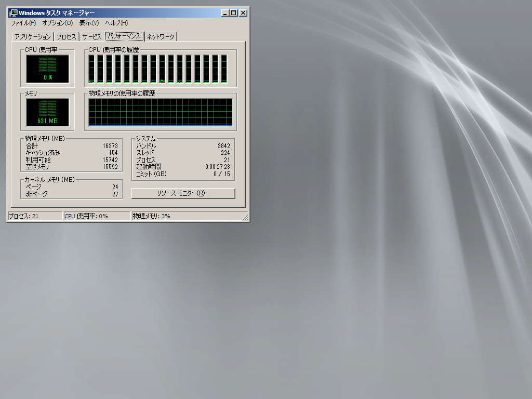Screen dimensions: 532x399
Task: Click the キャッシュ済み value 154
Action: (113, 153)
